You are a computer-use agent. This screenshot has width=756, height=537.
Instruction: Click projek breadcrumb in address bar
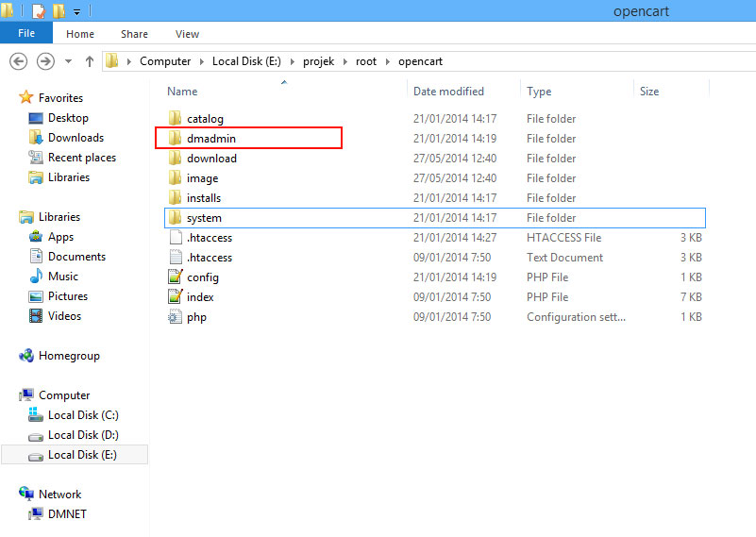coord(318,61)
